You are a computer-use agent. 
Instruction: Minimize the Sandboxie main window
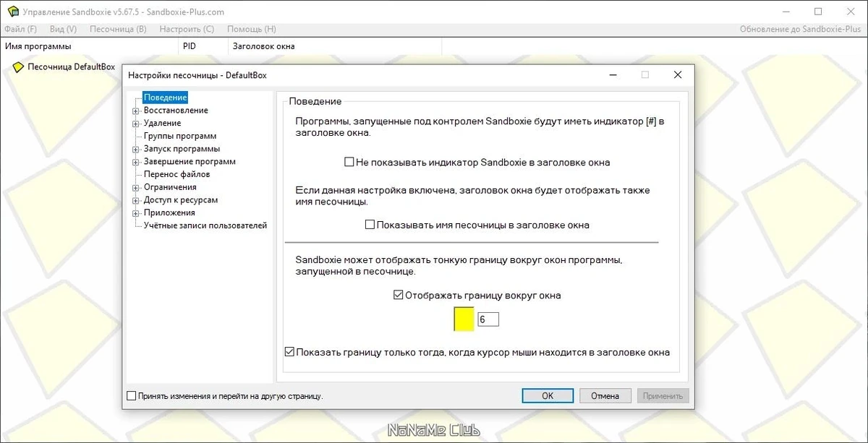pyautogui.click(x=785, y=12)
